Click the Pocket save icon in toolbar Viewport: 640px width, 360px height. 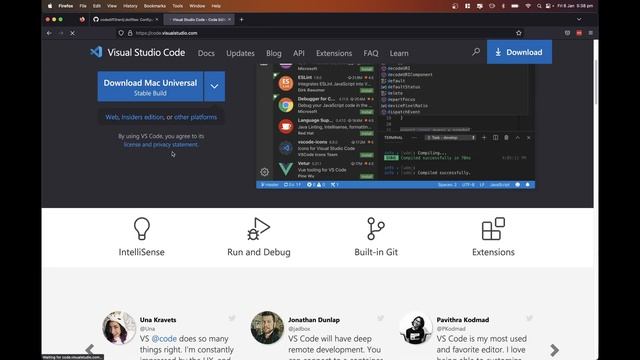[x=567, y=33]
